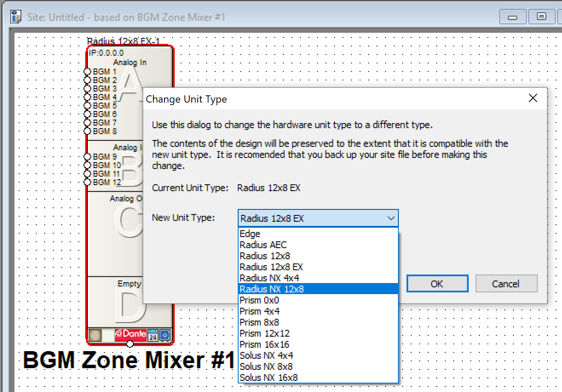Screen dimensions: 562x392
Task: Maximize the Site window
Action: pos(542,17)
